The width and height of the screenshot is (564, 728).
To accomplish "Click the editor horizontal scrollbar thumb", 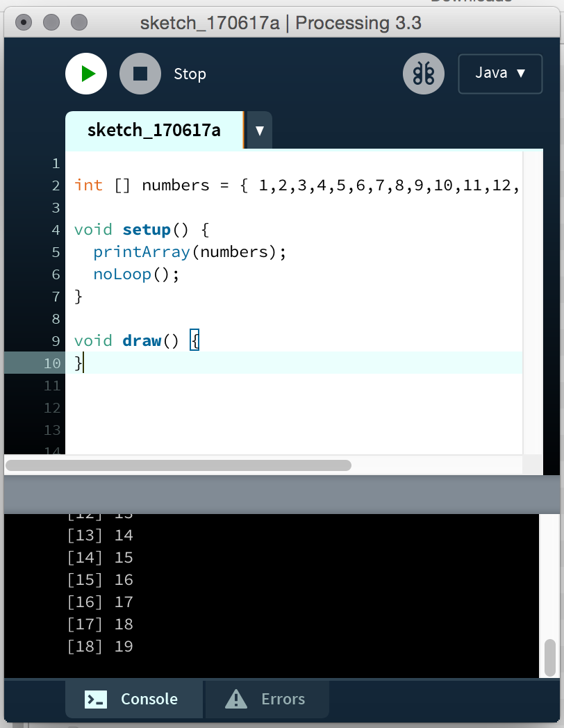I will [179, 465].
